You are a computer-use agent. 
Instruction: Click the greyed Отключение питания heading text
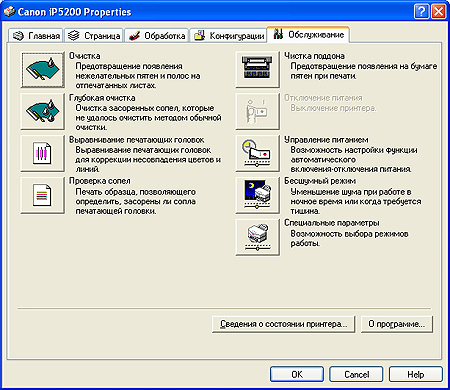pos(323,98)
